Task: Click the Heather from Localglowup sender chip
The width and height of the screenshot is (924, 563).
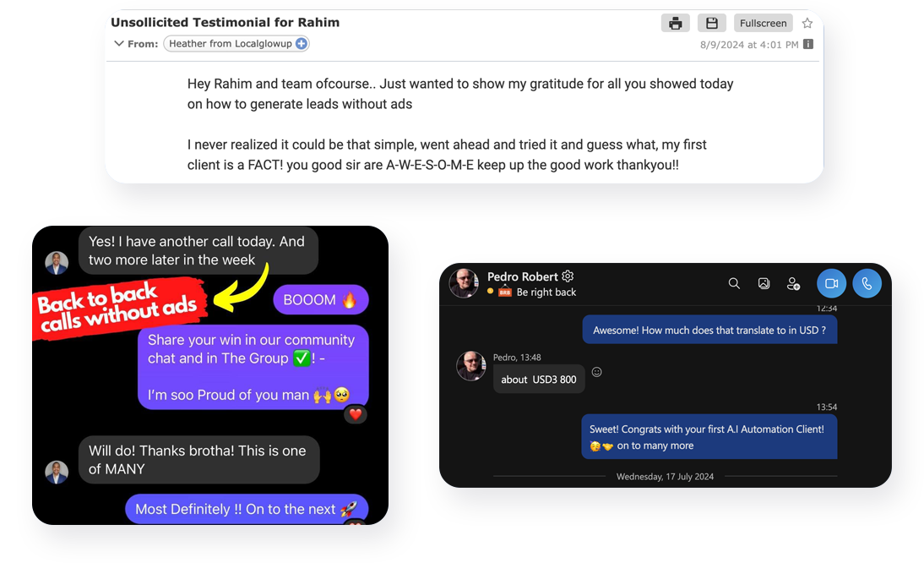Action: tap(230, 44)
